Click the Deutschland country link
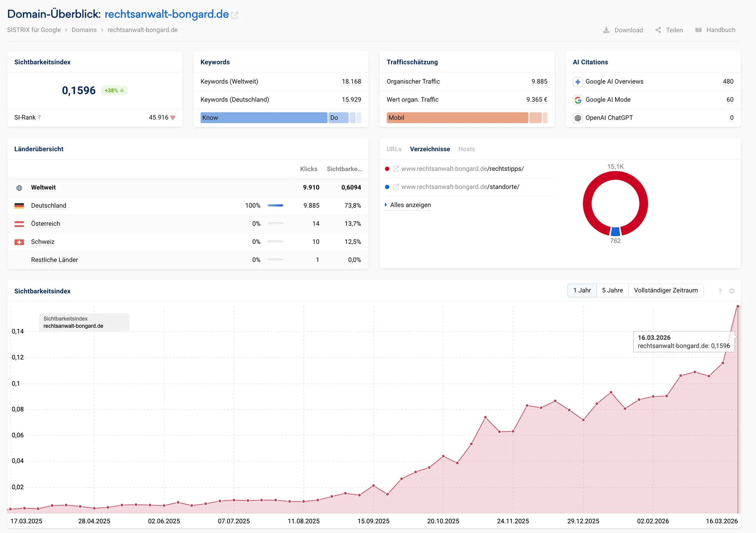Screen dimensions: 756x533 point(49,206)
